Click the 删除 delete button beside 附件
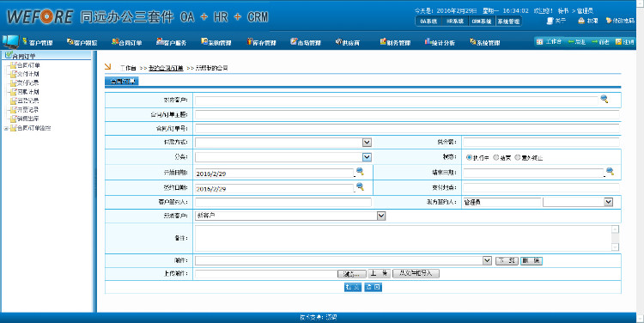The width and height of the screenshot is (644, 323). (x=532, y=260)
